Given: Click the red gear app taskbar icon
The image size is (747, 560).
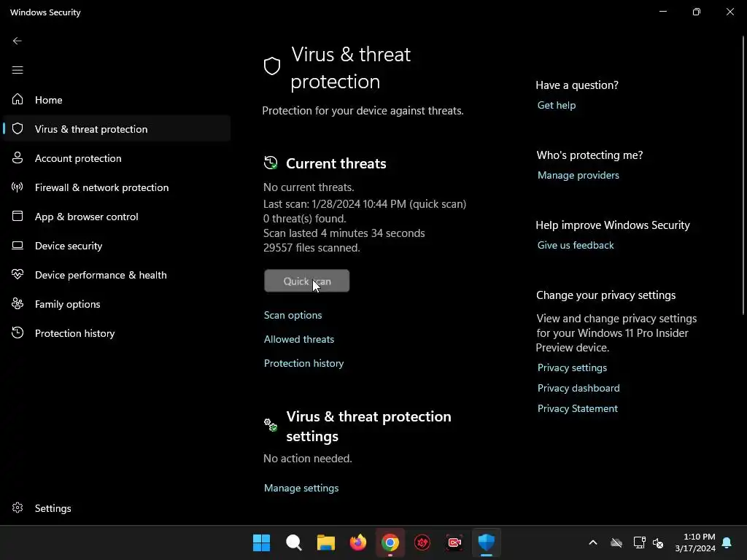Looking at the screenshot, I should [422, 542].
